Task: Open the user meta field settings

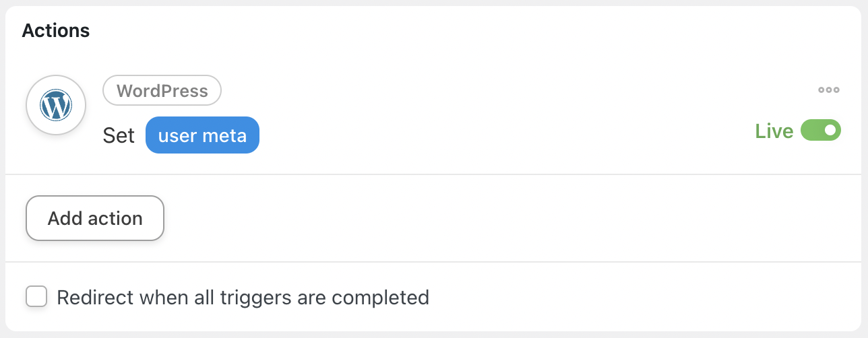Action: click(x=202, y=135)
